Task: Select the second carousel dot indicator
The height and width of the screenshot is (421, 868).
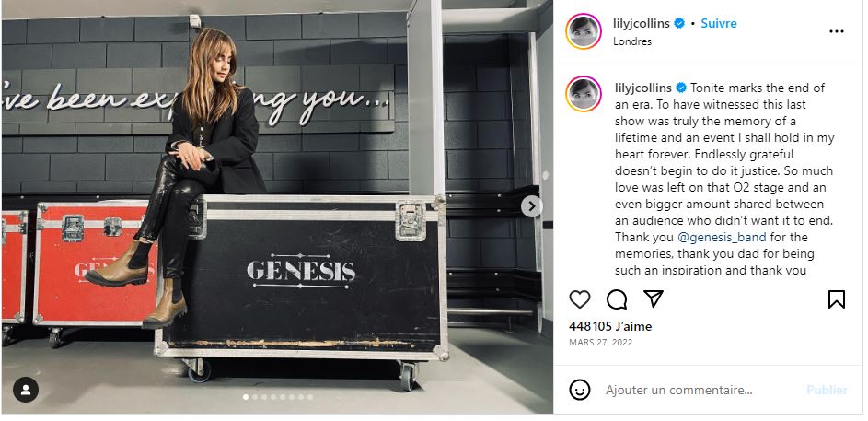Action: 255,397
